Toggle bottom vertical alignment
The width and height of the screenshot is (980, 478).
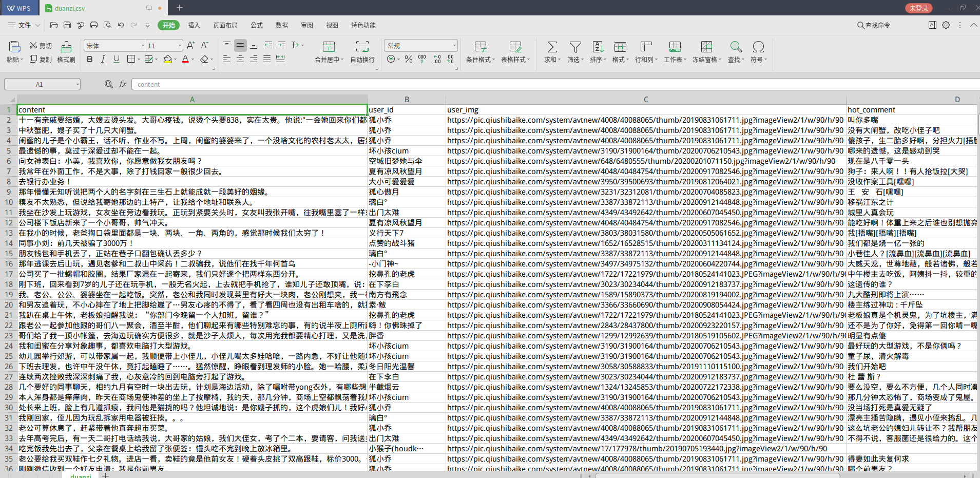[x=254, y=46]
